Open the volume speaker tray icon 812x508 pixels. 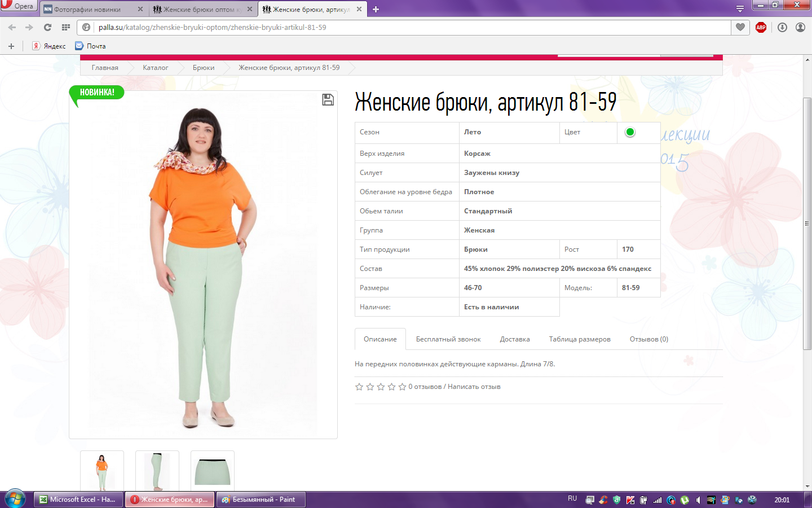tap(698, 500)
